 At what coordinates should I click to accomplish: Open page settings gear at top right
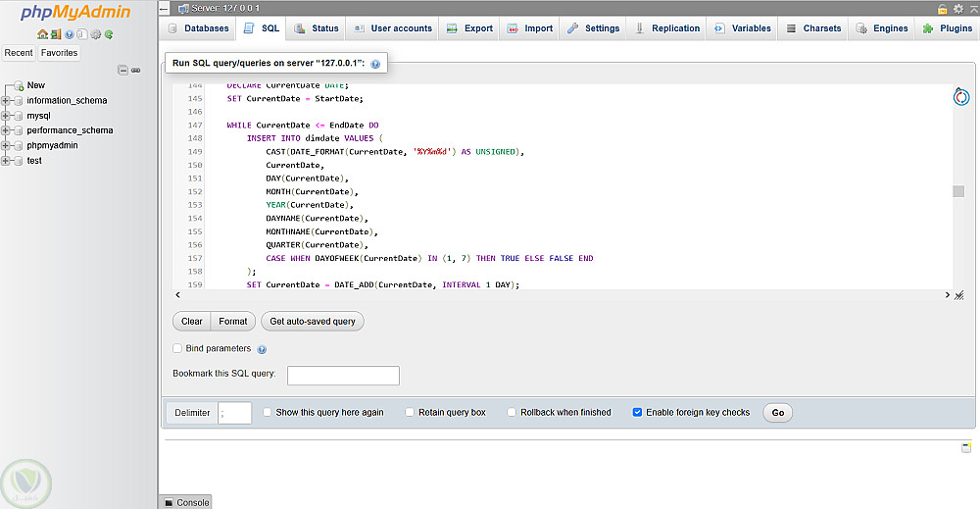pyautogui.click(x=956, y=9)
